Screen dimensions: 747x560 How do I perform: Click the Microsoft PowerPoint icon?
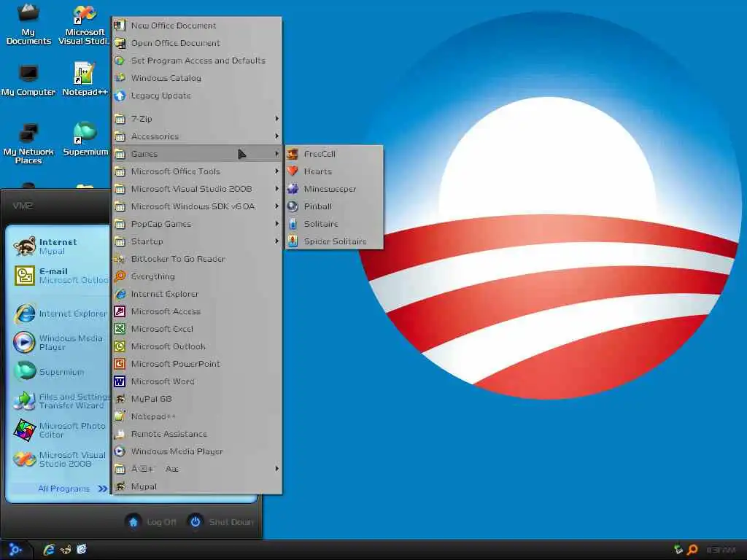pos(120,364)
